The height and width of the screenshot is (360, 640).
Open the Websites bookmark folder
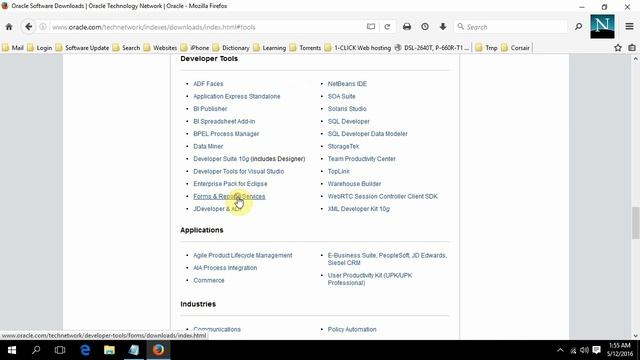pos(160,48)
